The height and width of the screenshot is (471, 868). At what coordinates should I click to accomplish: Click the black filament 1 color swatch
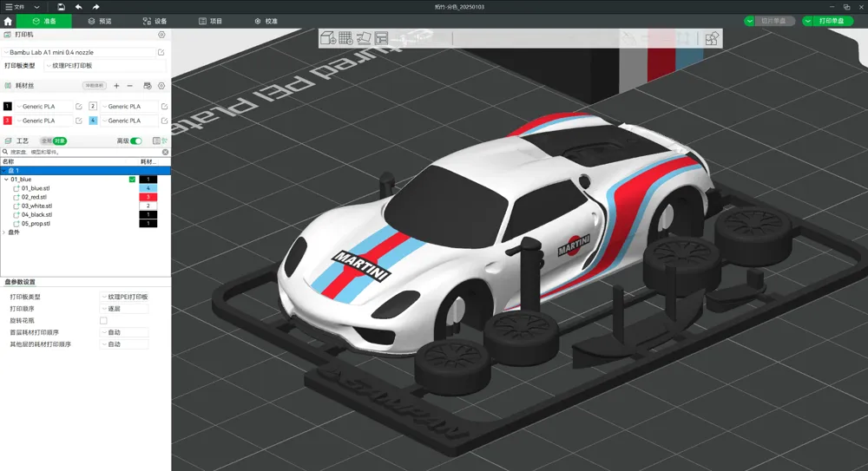click(x=8, y=107)
